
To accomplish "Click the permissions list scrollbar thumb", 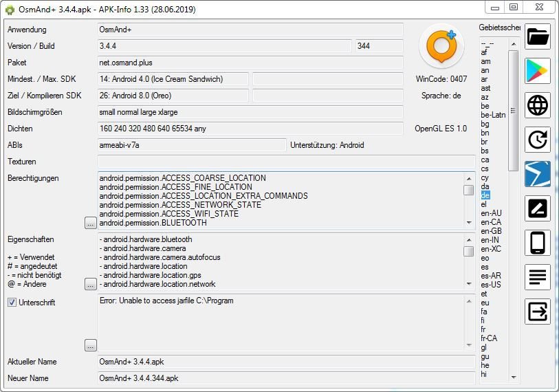I will click(x=469, y=190).
